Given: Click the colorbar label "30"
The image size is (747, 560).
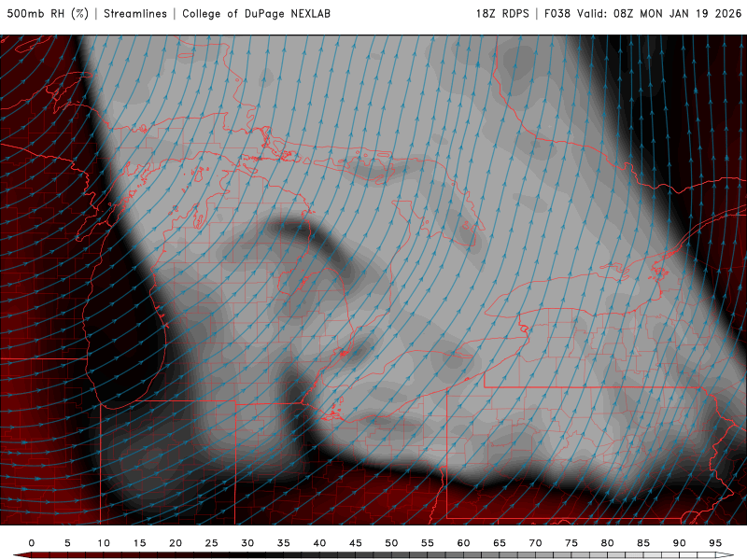Looking at the screenshot, I should 247,543.
